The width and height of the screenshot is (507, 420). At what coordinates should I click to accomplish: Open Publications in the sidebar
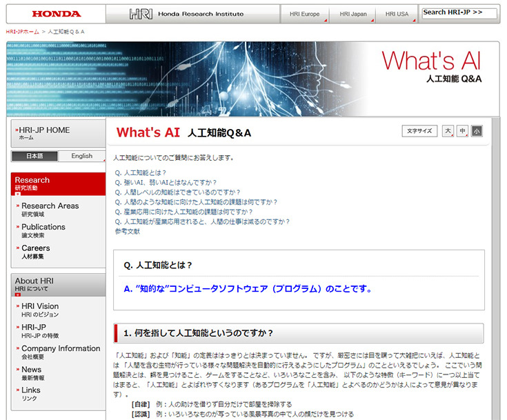[x=43, y=227]
